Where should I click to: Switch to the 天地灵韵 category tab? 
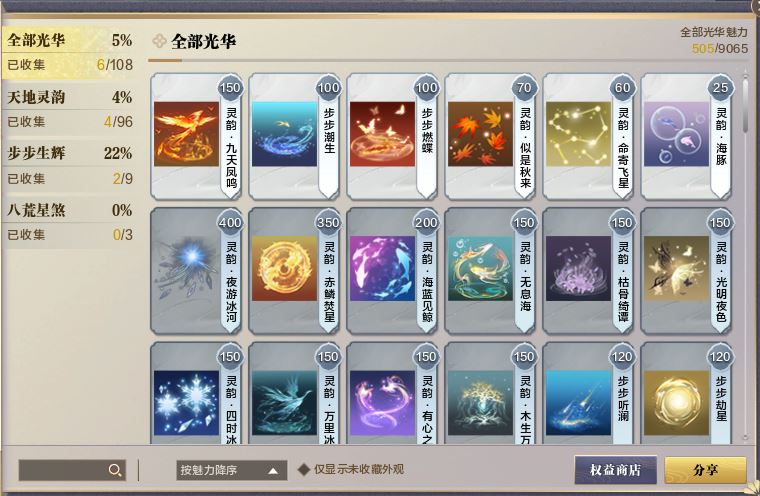pos(70,109)
